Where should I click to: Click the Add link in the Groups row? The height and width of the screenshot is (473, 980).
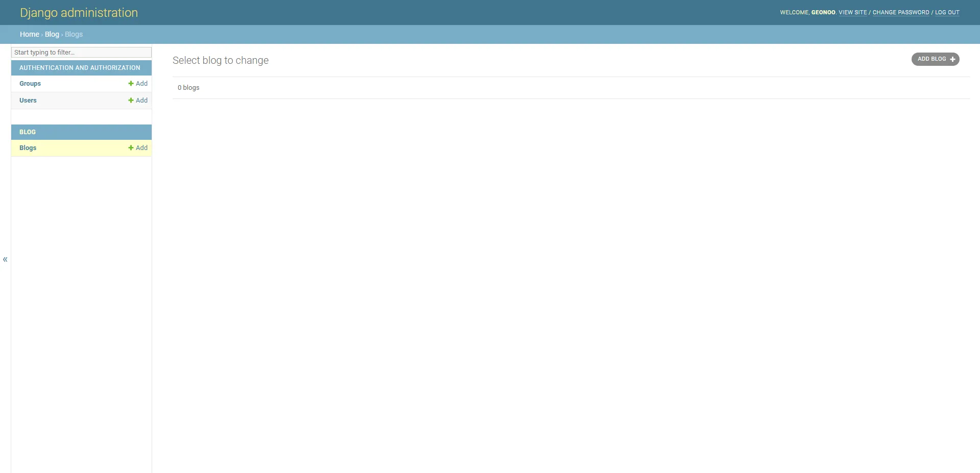[138, 84]
